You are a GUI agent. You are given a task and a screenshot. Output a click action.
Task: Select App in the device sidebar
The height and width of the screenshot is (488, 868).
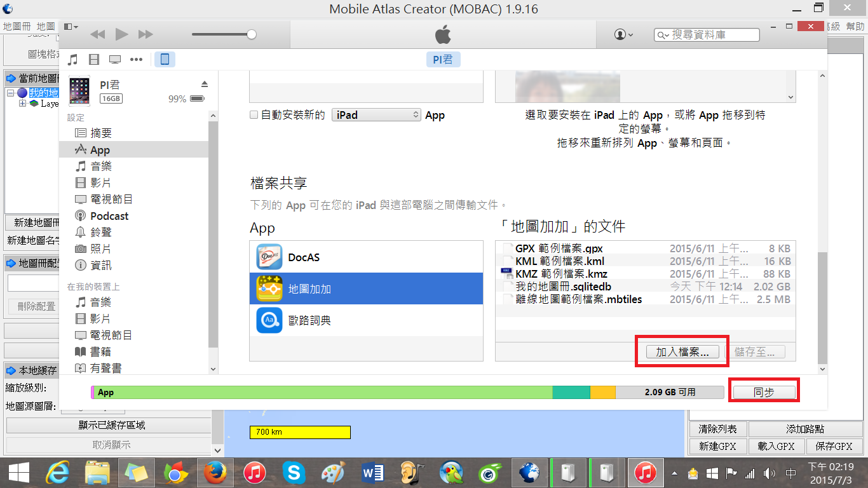click(x=133, y=150)
